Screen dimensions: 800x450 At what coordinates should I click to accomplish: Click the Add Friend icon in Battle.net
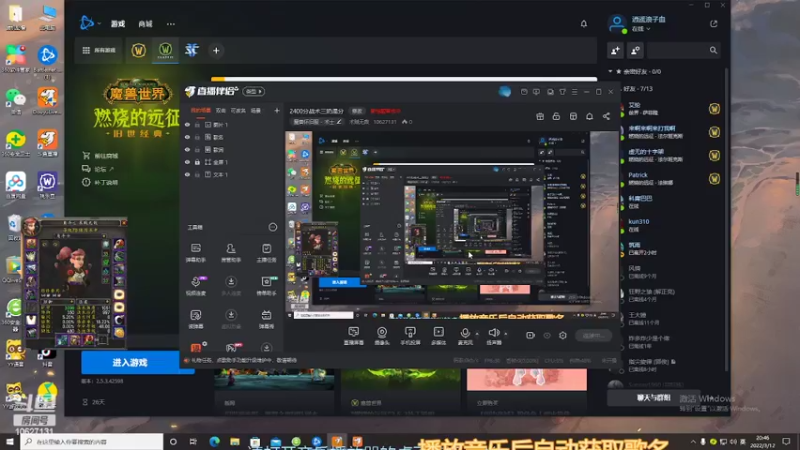[x=615, y=51]
